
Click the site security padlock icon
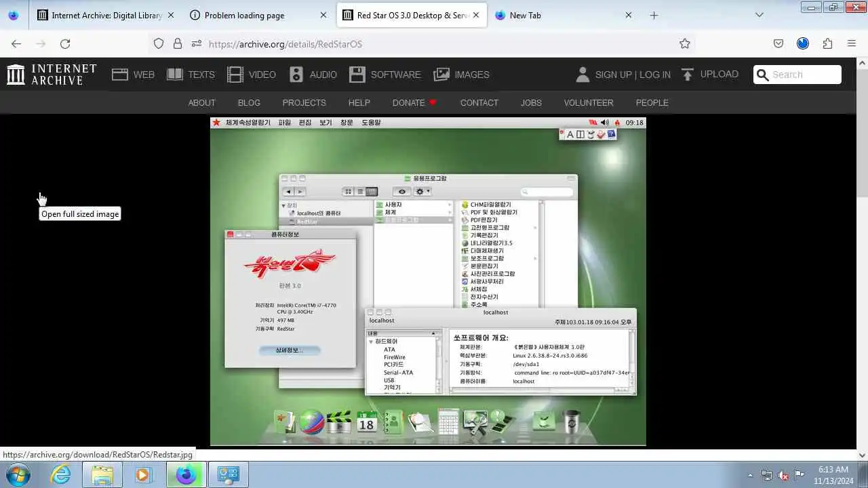[x=178, y=43]
